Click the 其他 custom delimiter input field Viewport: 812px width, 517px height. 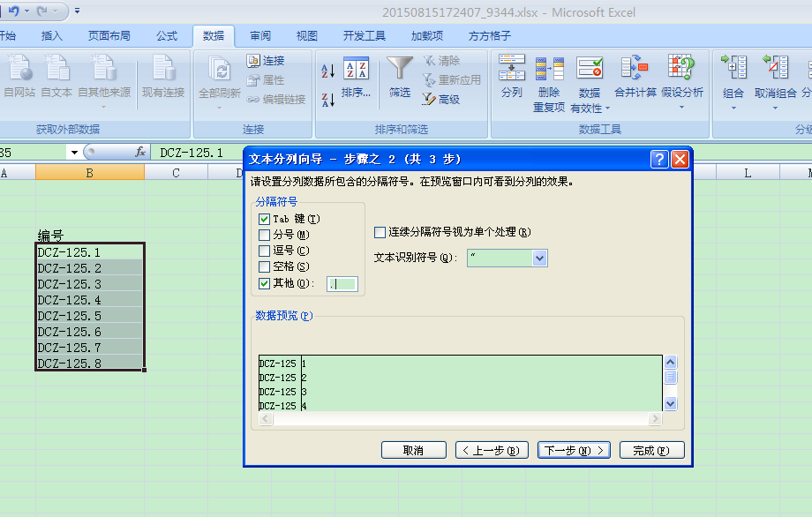(x=342, y=284)
